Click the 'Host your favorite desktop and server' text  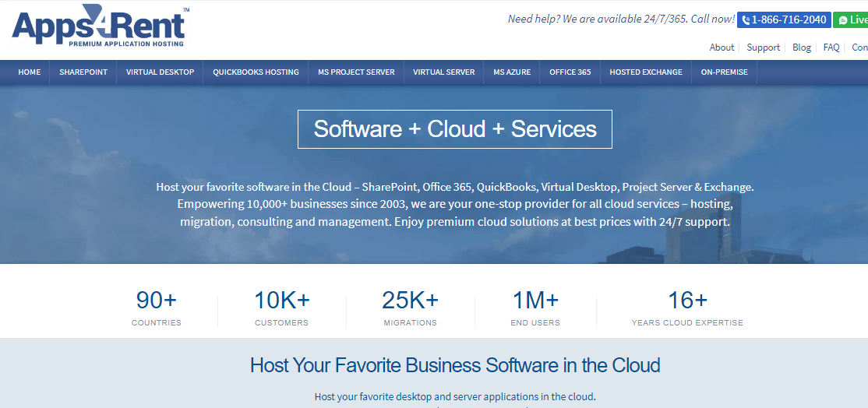[455, 397]
